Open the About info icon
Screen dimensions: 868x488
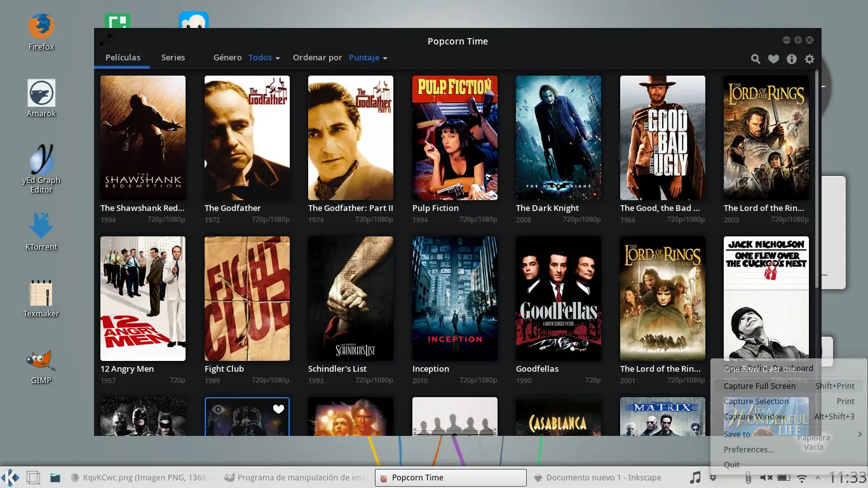[792, 59]
